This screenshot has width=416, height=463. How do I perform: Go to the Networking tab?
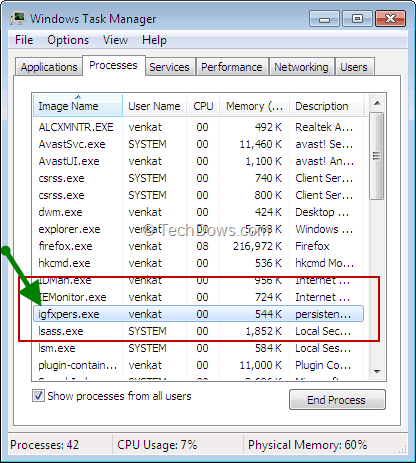[301, 67]
